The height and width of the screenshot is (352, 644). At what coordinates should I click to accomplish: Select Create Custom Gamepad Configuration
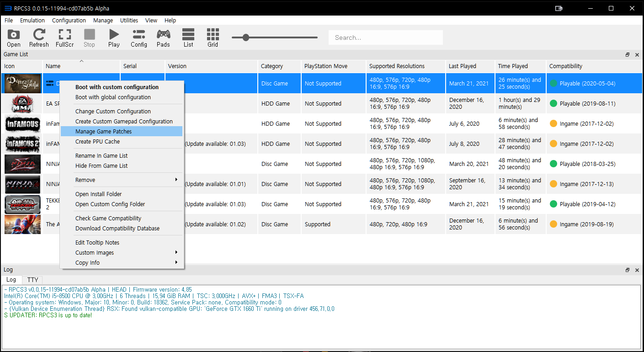122,121
